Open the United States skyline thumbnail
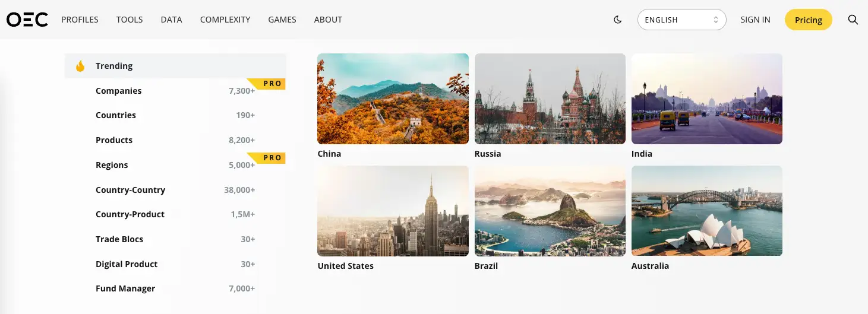Viewport: 868px width, 314px height. pyautogui.click(x=393, y=211)
